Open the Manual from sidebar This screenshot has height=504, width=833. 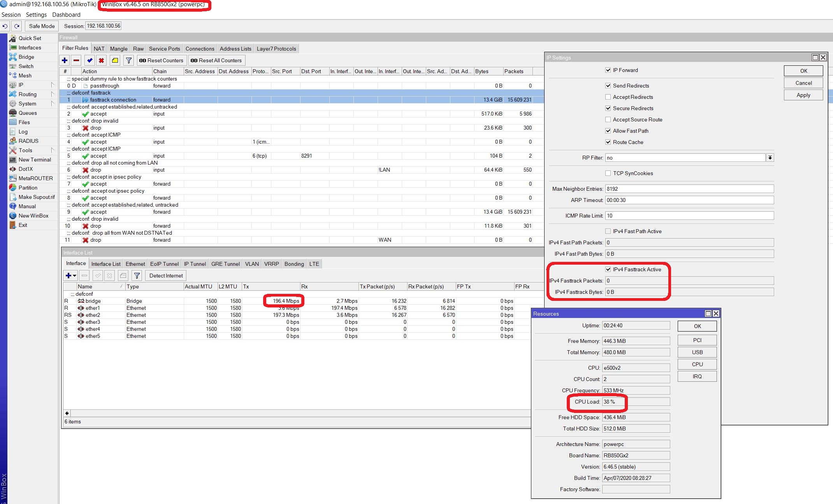(x=27, y=206)
